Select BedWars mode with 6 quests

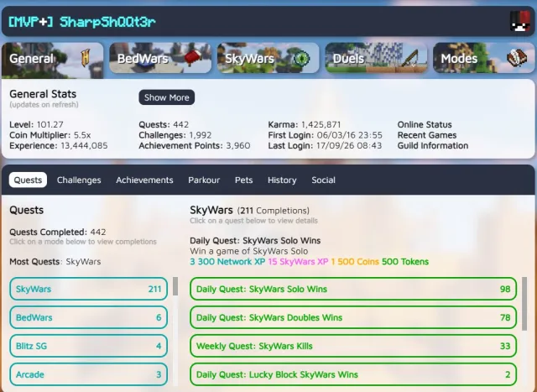coord(89,317)
